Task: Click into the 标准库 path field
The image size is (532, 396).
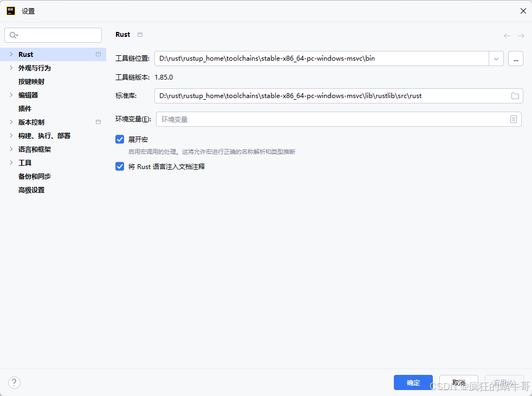Action: pos(339,96)
